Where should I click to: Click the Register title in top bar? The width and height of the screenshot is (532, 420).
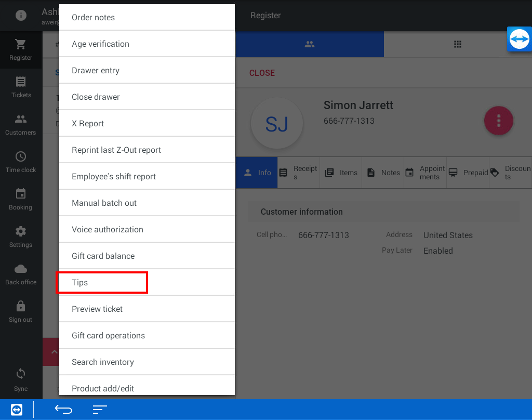pyautogui.click(x=265, y=15)
